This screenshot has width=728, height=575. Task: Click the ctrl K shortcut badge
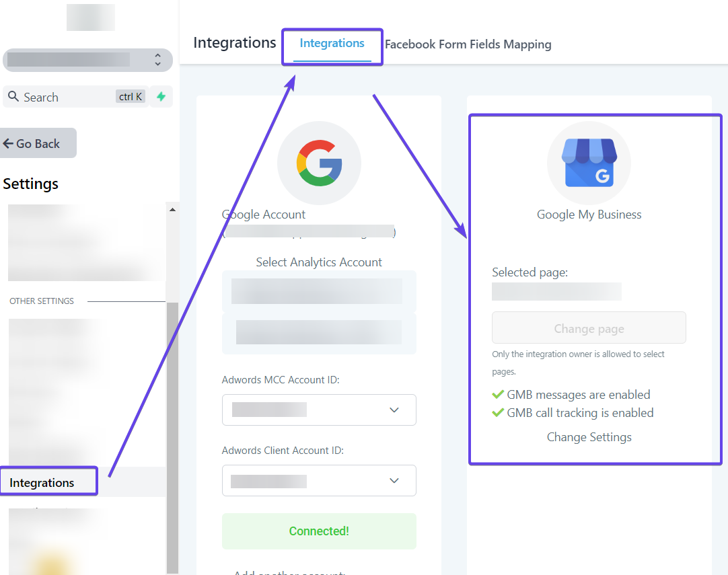[x=131, y=97]
